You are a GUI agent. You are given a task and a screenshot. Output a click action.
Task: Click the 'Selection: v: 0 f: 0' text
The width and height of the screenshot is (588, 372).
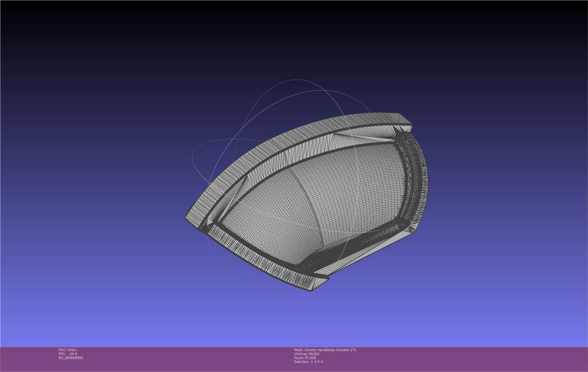click(x=308, y=362)
